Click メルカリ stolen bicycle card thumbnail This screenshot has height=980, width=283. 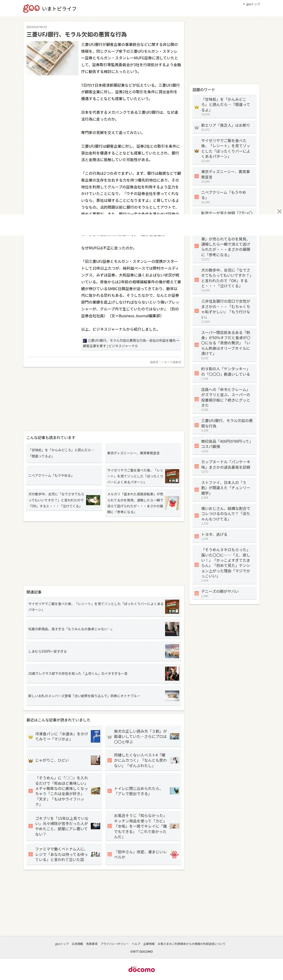point(172,503)
